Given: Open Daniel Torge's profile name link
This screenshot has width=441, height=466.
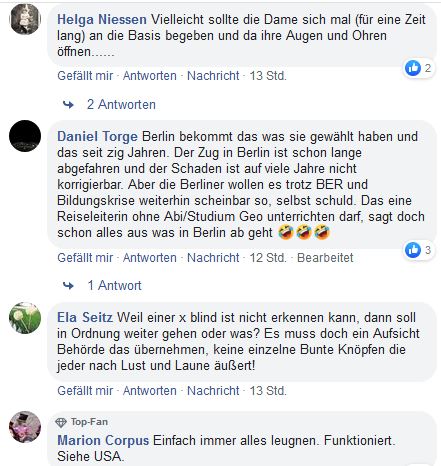Looking at the screenshot, I should click(x=97, y=137).
